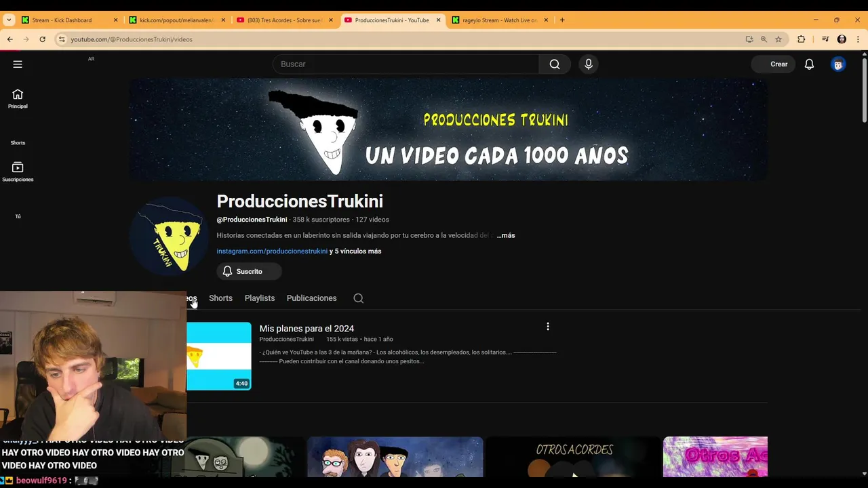
Task: Go to Principal home in sidebar
Action: pyautogui.click(x=18, y=99)
